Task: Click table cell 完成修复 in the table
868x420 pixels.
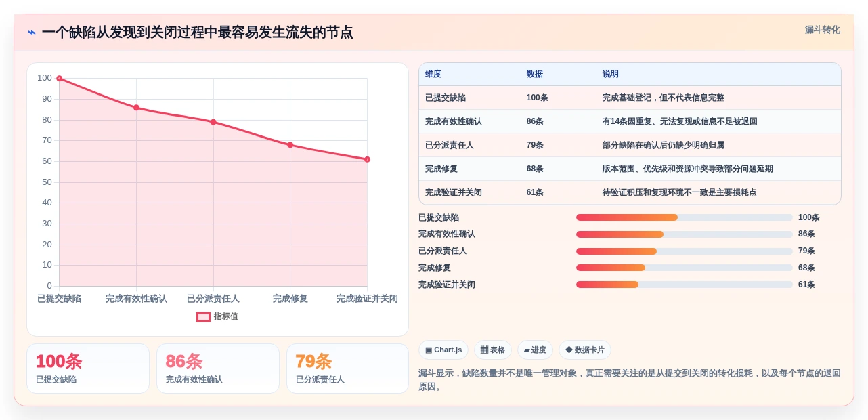Action: pos(441,169)
